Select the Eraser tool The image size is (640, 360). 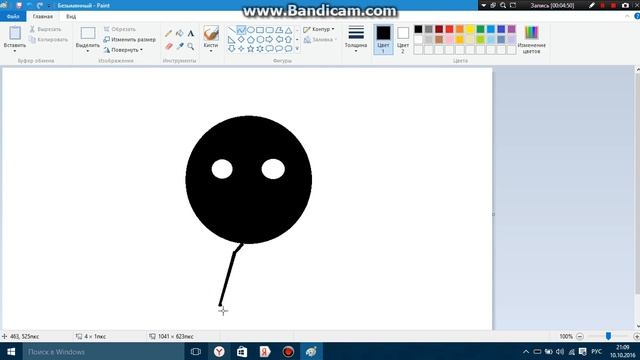coord(169,46)
